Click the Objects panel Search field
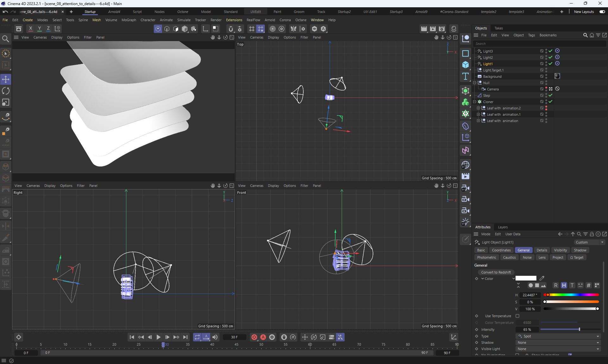Screen dimensions: 608x364 pos(538,44)
